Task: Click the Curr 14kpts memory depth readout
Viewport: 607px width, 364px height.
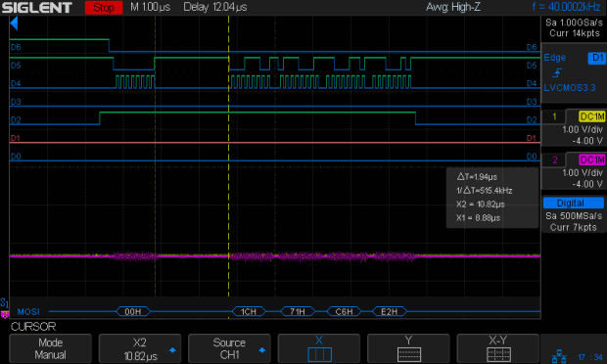Action: coord(575,33)
